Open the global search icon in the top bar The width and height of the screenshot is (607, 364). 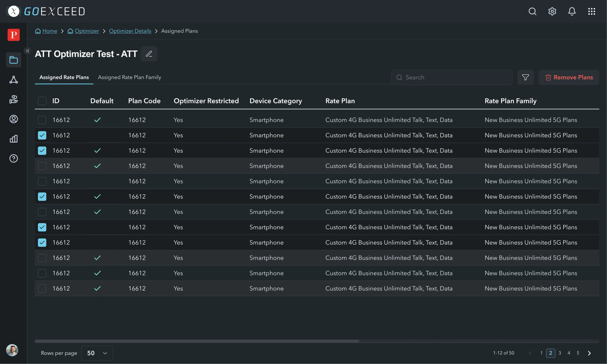tap(532, 11)
